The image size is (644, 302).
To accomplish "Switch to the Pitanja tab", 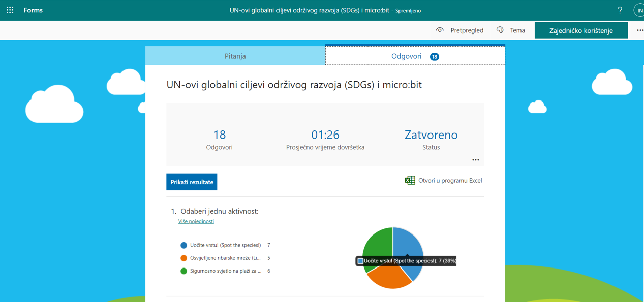I will click(x=235, y=56).
